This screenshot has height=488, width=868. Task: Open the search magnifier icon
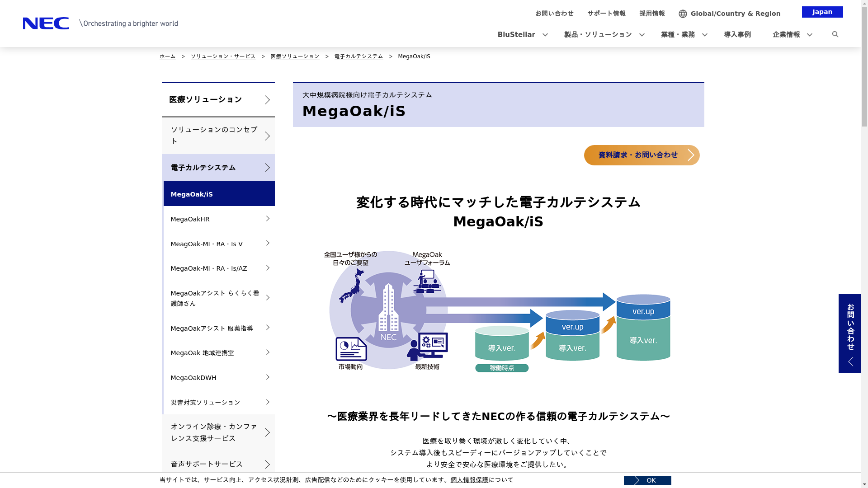(835, 34)
